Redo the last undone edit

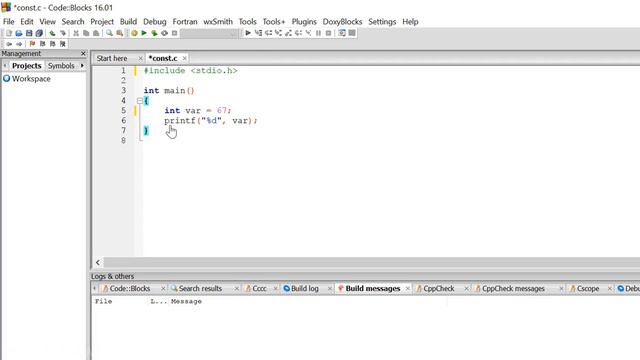62,33
